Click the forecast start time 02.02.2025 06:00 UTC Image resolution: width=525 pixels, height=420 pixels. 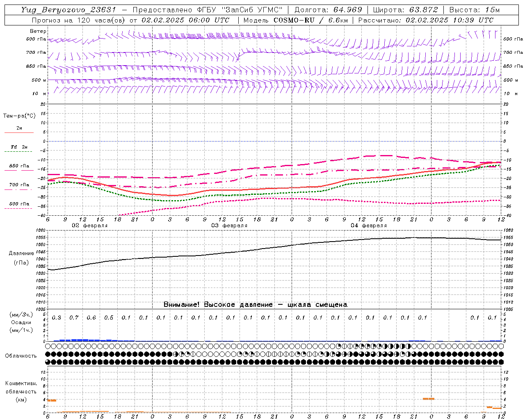click(185, 20)
